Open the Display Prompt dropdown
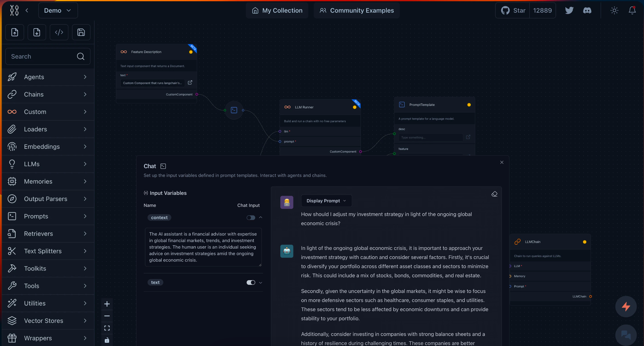644x346 pixels. (326, 201)
